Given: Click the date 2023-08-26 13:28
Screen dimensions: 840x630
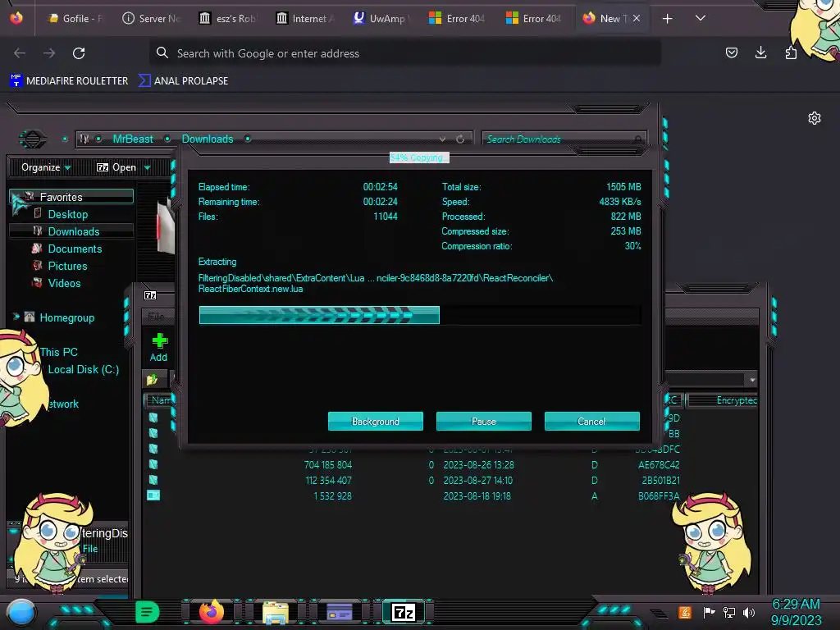Looking at the screenshot, I should point(478,464).
